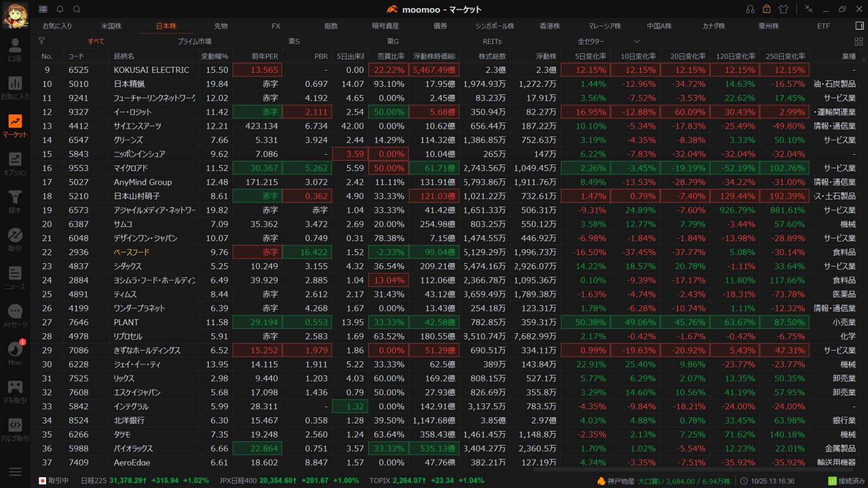The width and height of the screenshot is (868, 488).
Task: Switch to 暗号資産 tab
Action: [x=385, y=26]
